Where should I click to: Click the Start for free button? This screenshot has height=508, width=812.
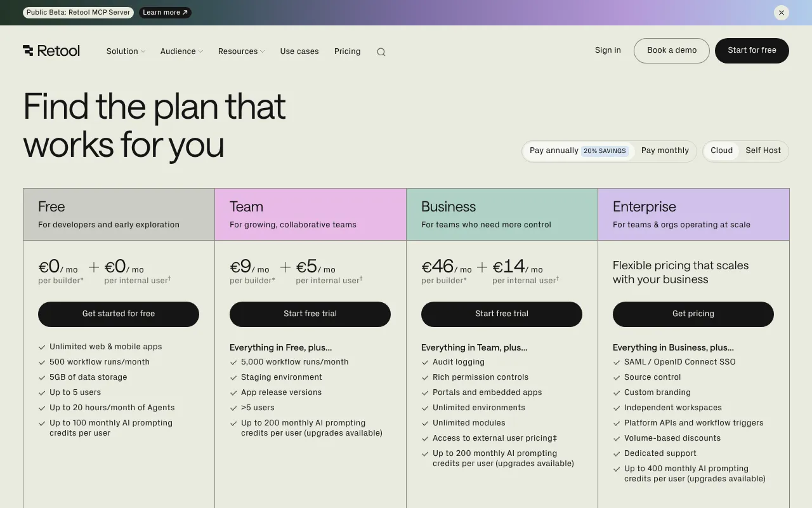point(752,51)
